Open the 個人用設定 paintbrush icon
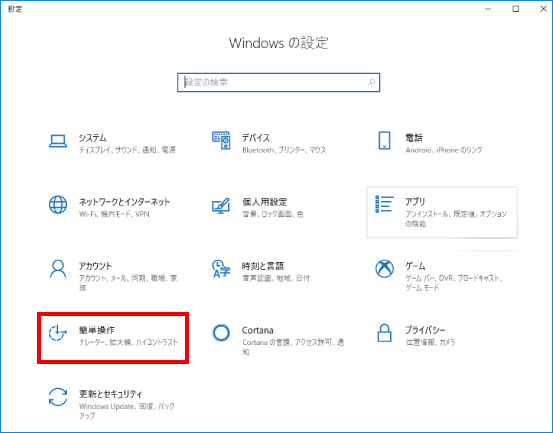This screenshot has height=433, width=553. click(221, 206)
